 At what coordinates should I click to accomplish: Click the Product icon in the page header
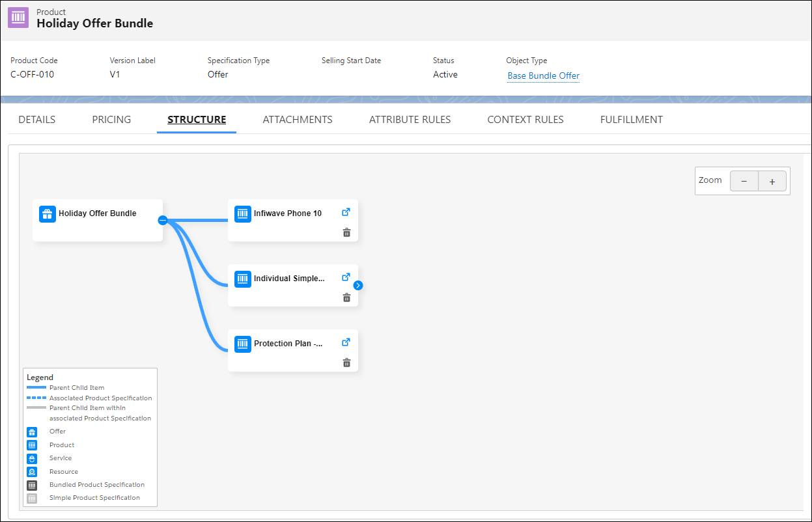(17, 18)
